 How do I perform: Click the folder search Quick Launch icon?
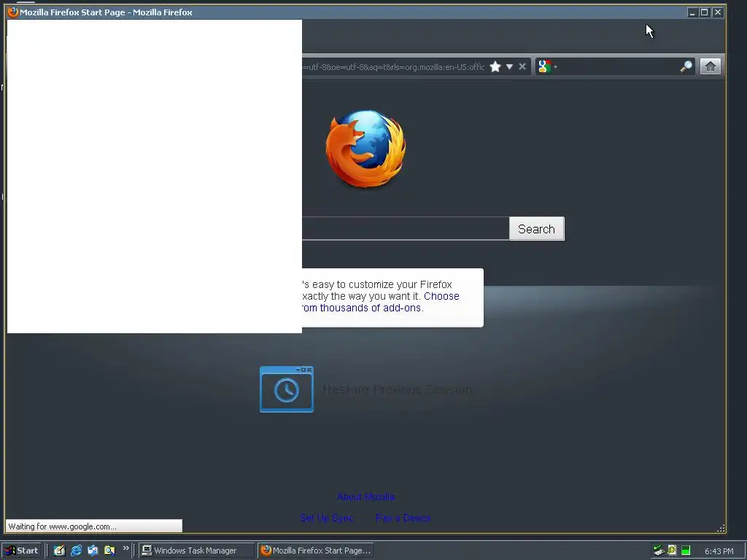[x=109, y=551]
